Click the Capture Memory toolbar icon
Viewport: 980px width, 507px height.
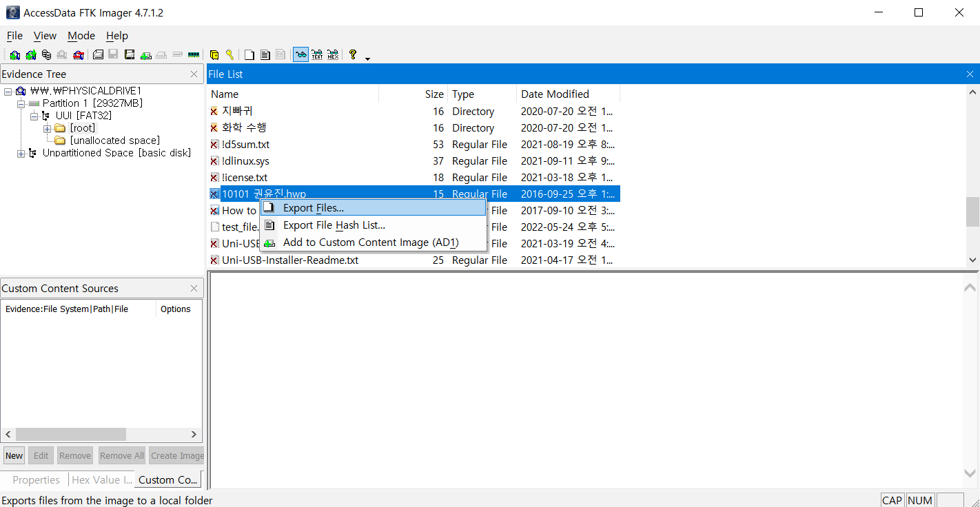(x=194, y=55)
